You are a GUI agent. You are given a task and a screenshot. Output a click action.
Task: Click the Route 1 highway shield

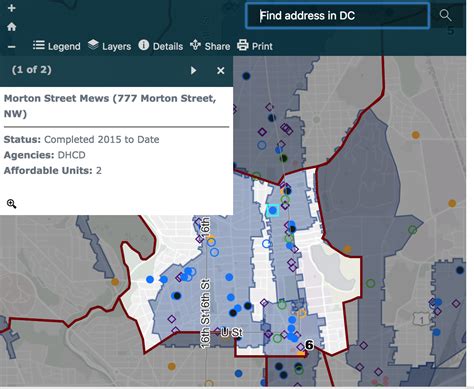coord(421,319)
